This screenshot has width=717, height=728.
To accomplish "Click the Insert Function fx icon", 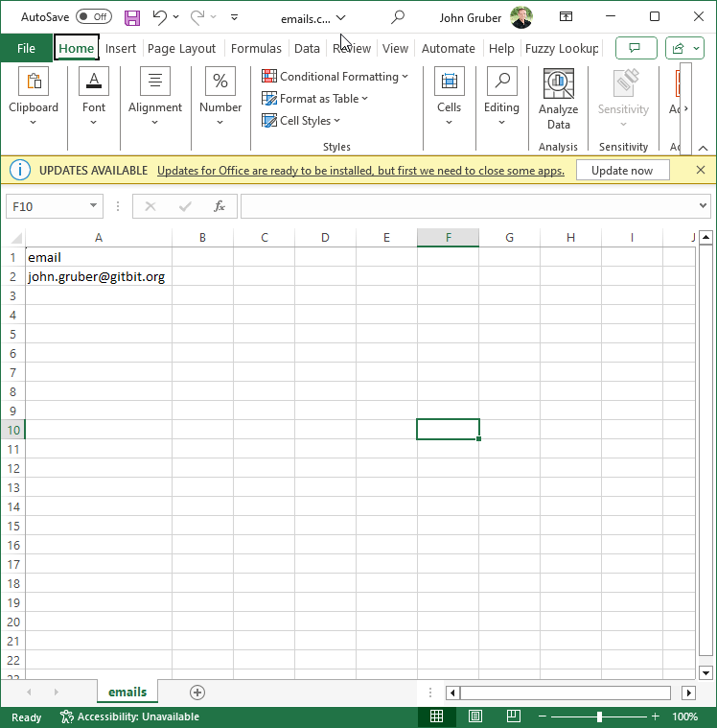I will (220, 206).
